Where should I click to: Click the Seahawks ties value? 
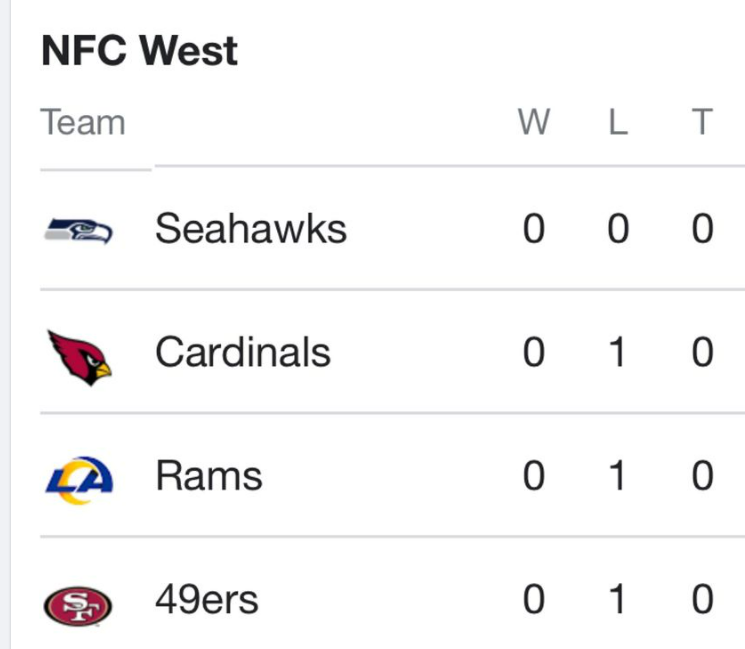(703, 230)
